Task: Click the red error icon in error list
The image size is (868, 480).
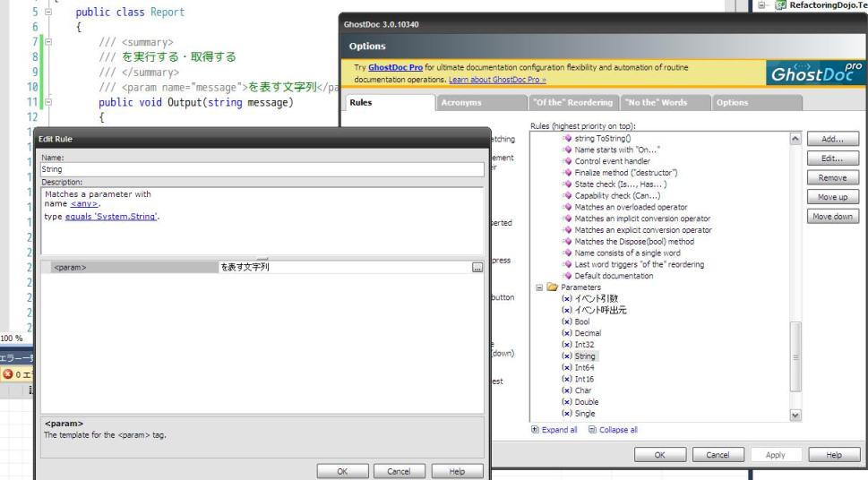Action: pos(8,374)
